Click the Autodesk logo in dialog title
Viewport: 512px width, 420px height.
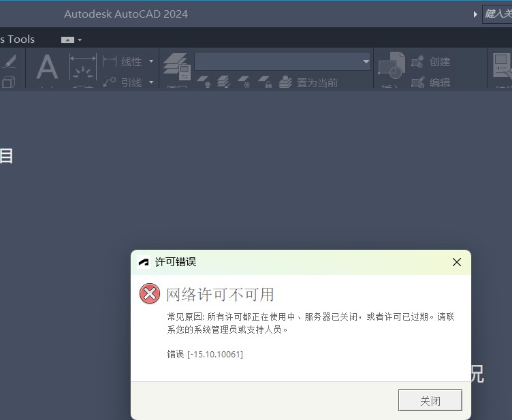pos(144,262)
